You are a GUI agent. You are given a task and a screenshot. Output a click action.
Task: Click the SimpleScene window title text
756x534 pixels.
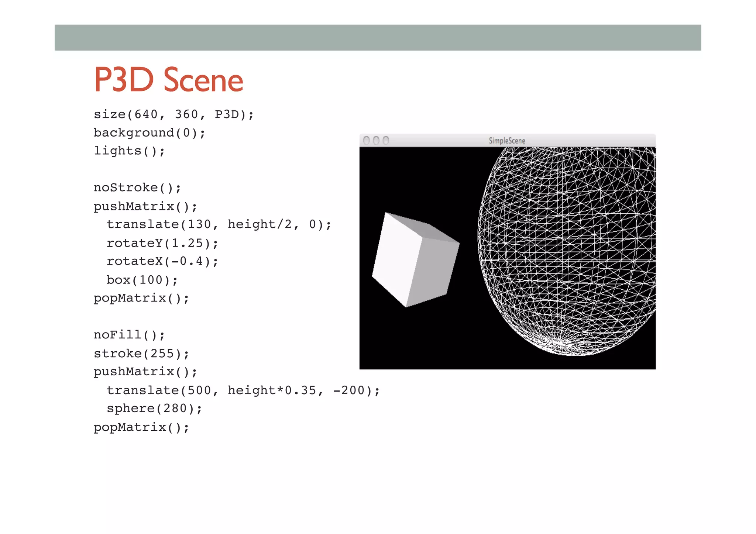pos(507,141)
